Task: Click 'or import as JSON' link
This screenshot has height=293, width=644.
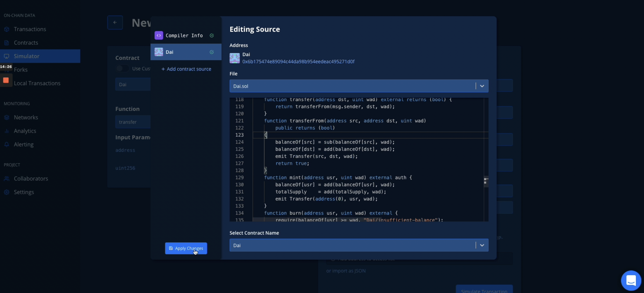Action: [346, 271]
